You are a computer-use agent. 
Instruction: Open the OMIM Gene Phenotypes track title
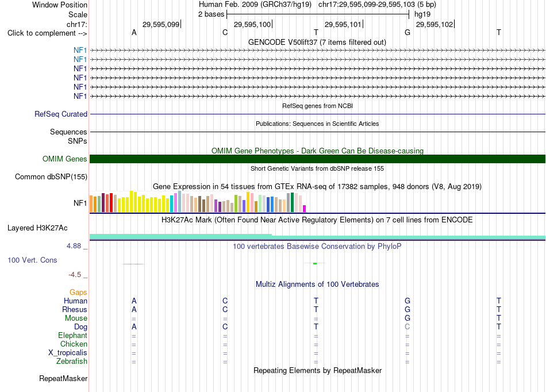pyautogui.click(x=317, y=151)
